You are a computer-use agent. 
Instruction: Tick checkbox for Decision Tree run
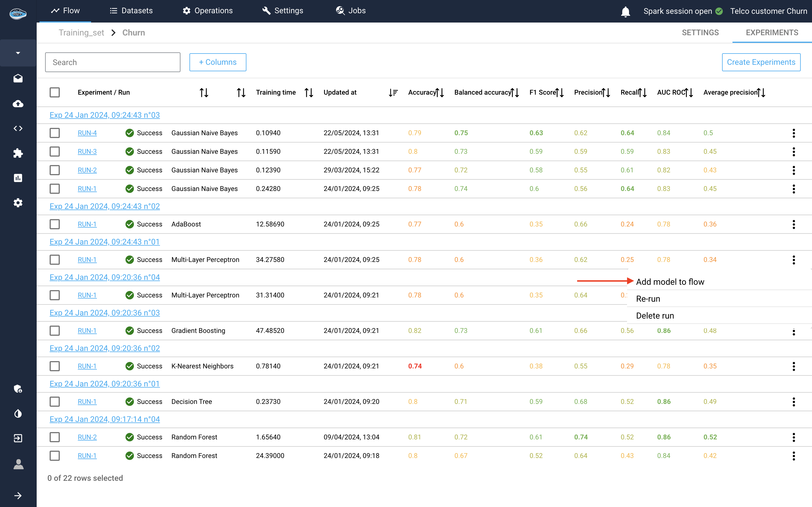coord(55,402)
